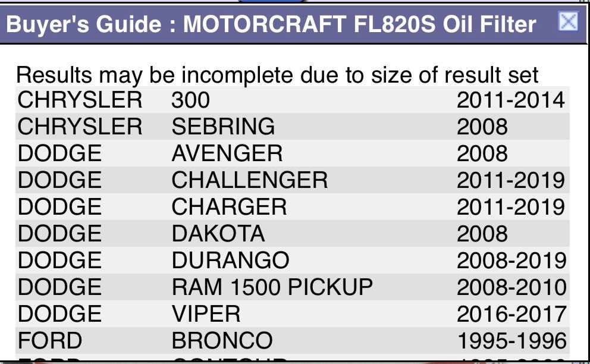Click the 2008-2010 RAM pickup years

click(511, 287)
